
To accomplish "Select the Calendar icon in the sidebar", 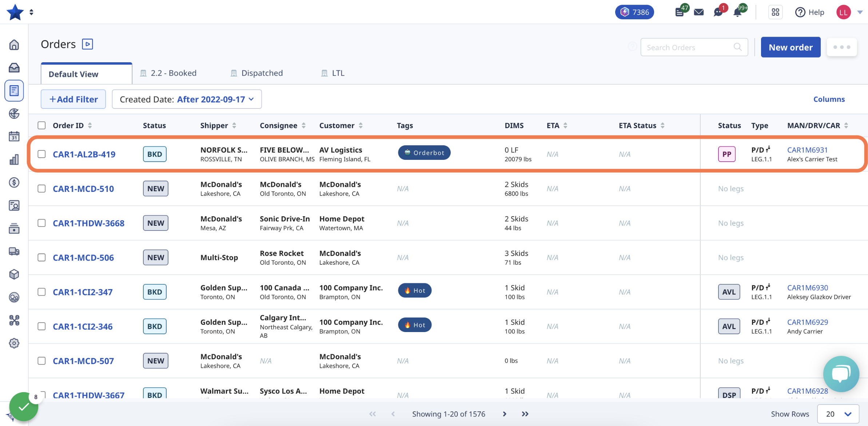I will (x=14, y=137).
